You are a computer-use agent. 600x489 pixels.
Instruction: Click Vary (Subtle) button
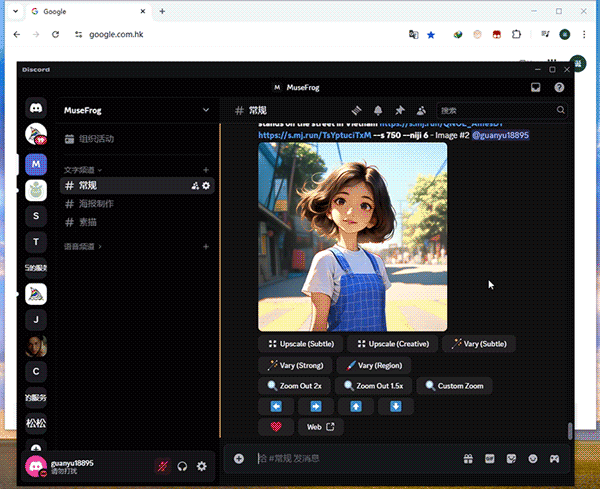(x=479, y=344)
